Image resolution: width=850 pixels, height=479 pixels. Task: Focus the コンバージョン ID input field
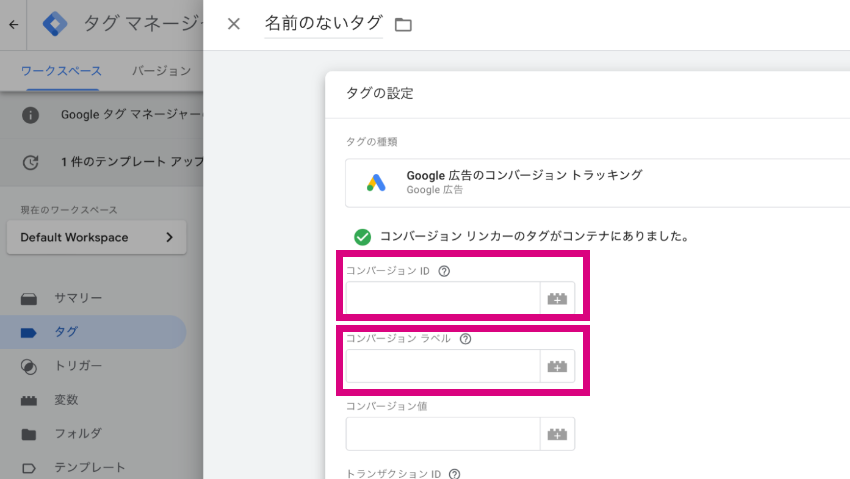tap(443, 297)
